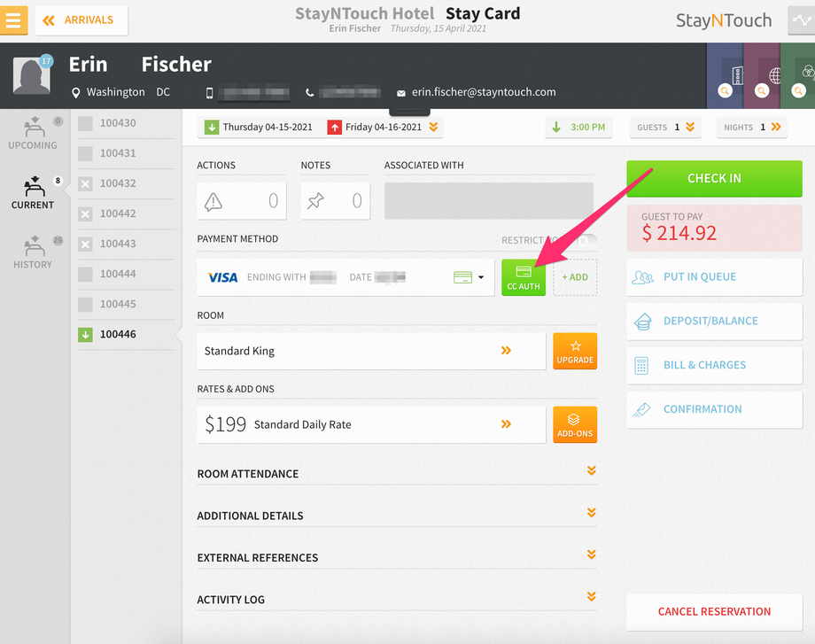Toggle the Restrict Post switch
The height and width of the screenshot is (644, 815).
coord(586,241)
